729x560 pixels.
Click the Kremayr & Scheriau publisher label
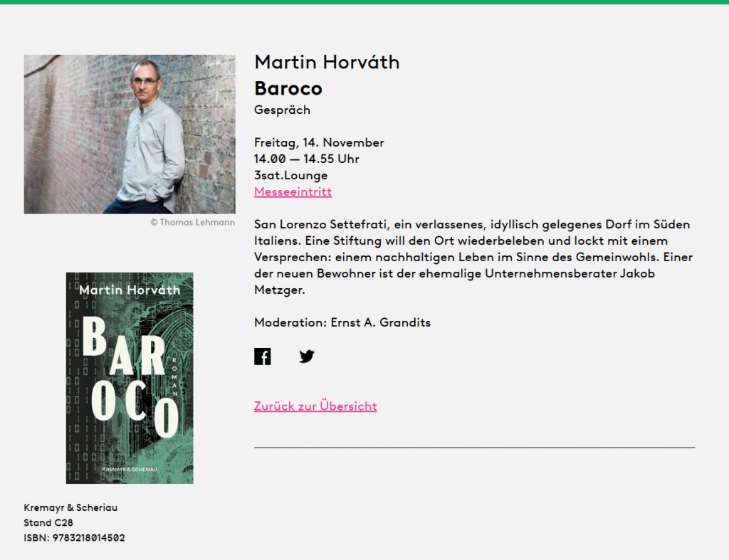[x=70, y=507]
